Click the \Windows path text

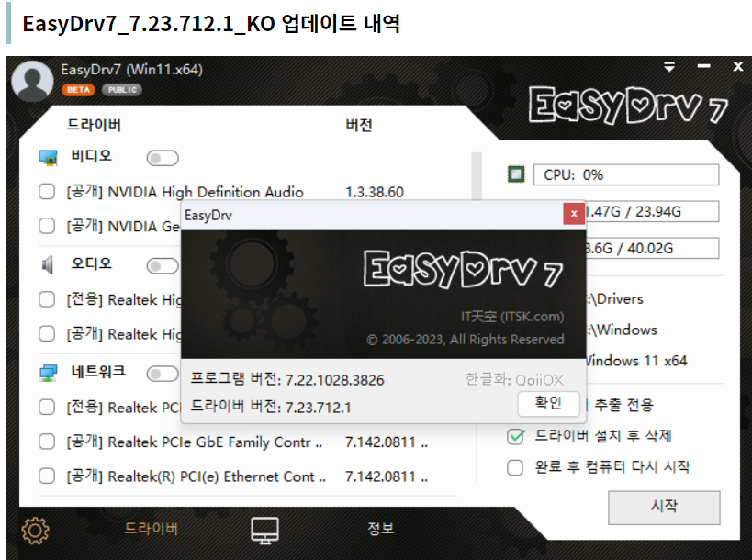point(622,330)
